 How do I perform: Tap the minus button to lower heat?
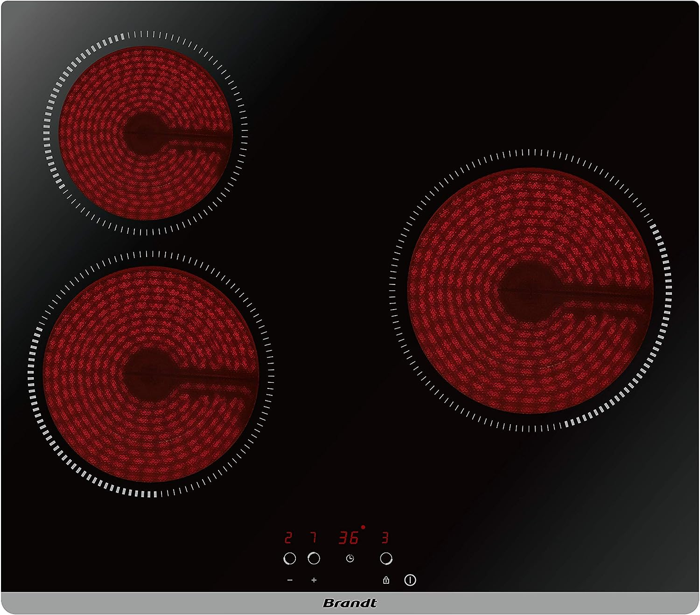290,580
